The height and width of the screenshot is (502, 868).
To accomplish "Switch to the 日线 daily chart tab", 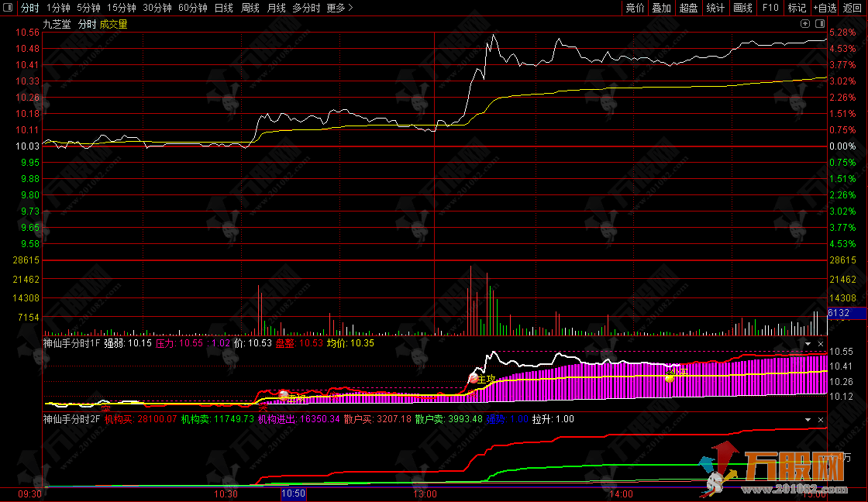I will tap(223, 8).
